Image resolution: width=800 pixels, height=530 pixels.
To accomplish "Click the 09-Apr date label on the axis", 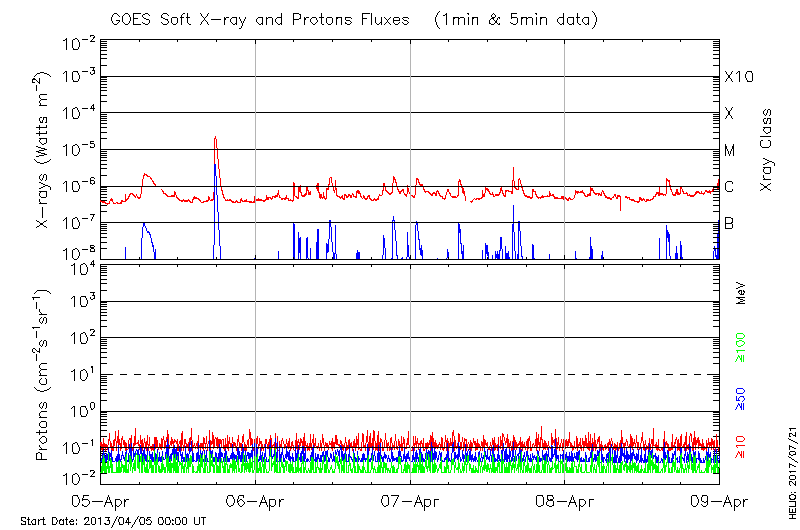I will coord(718,501).
